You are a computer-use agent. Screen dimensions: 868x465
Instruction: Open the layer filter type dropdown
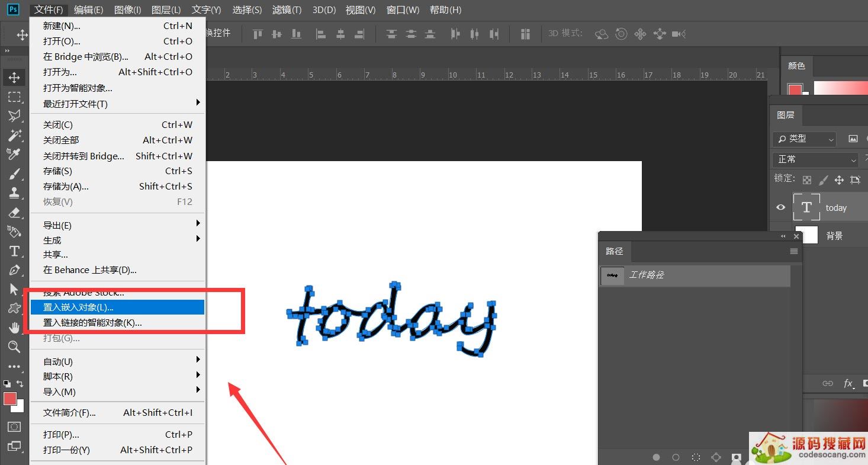(x=804, y=139)
